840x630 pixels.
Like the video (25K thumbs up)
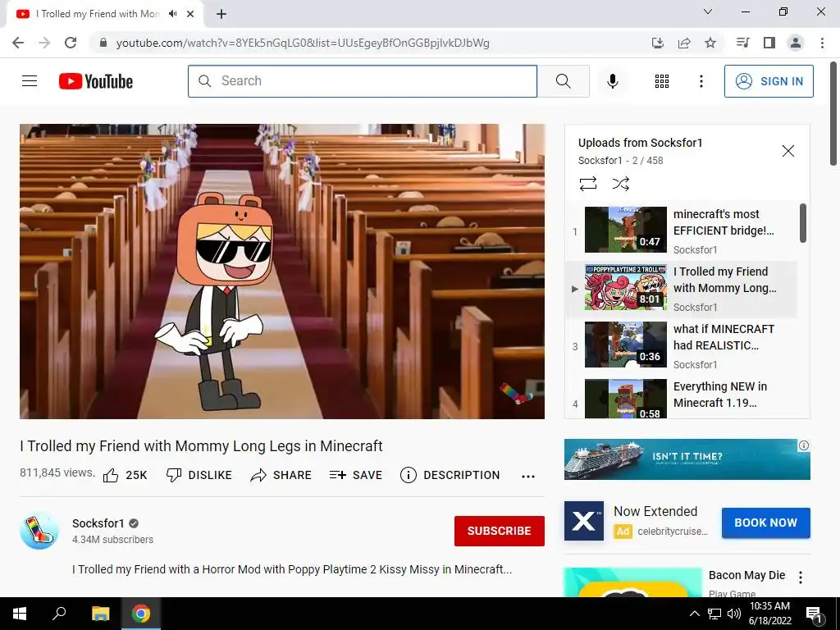tap(125, 475)
